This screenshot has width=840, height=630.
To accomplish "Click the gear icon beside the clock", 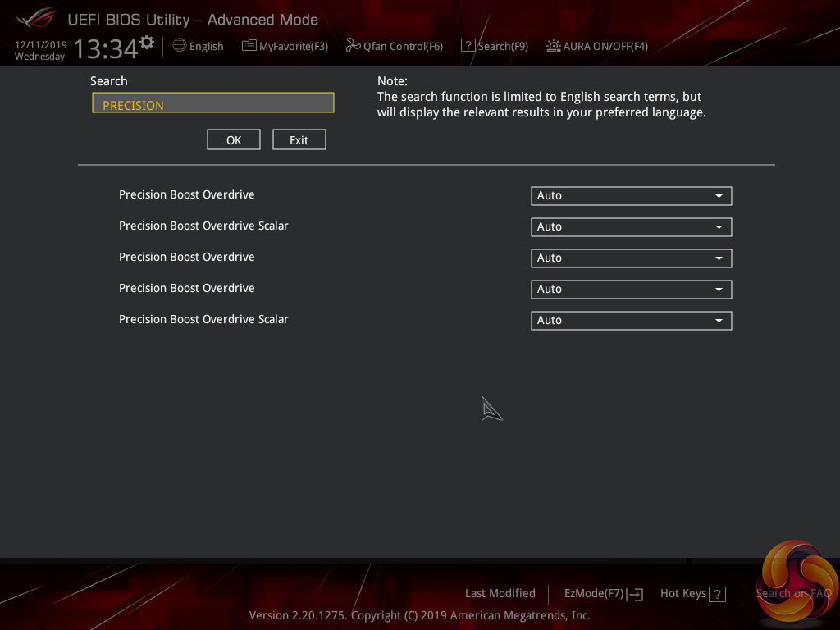I will pos(146,42).
